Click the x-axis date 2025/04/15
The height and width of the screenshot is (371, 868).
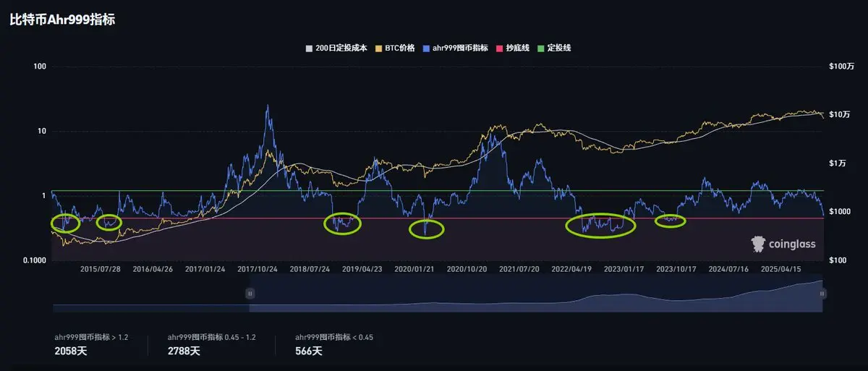[x=780, y=268]
